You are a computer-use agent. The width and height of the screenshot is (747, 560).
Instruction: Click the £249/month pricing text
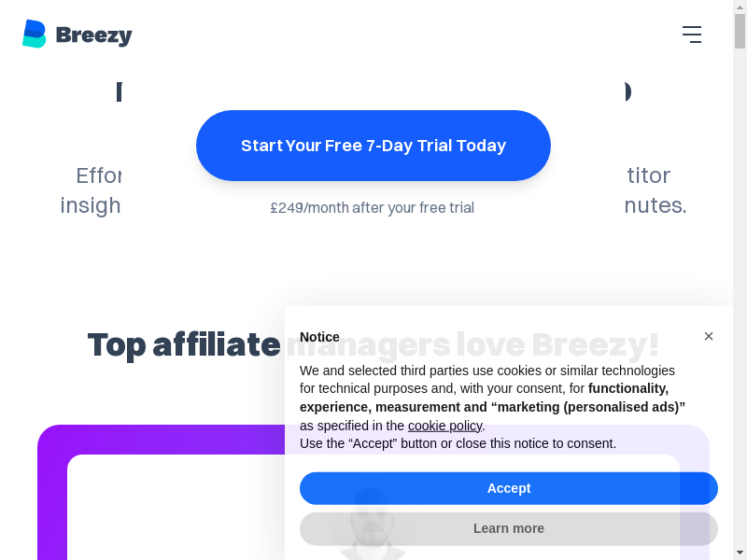pos(372,207)
